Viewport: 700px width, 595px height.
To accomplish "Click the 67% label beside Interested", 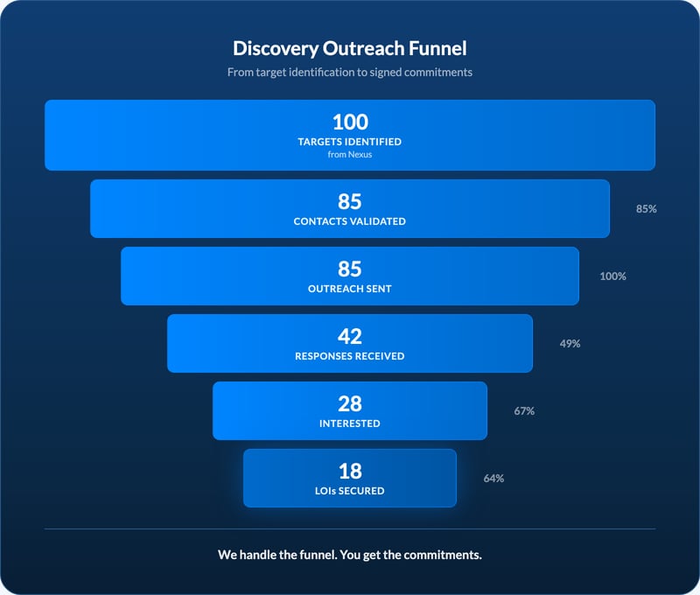I will point(525,410).
